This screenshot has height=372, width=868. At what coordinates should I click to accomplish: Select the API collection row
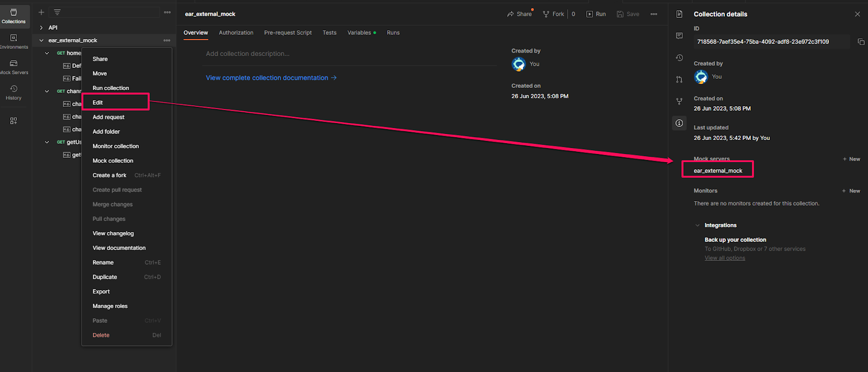pyautogui.click(x=104, y=28)
